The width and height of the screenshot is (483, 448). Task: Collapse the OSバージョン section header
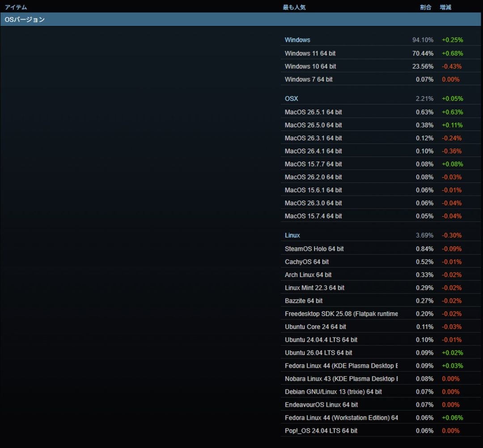pos(240,19)
